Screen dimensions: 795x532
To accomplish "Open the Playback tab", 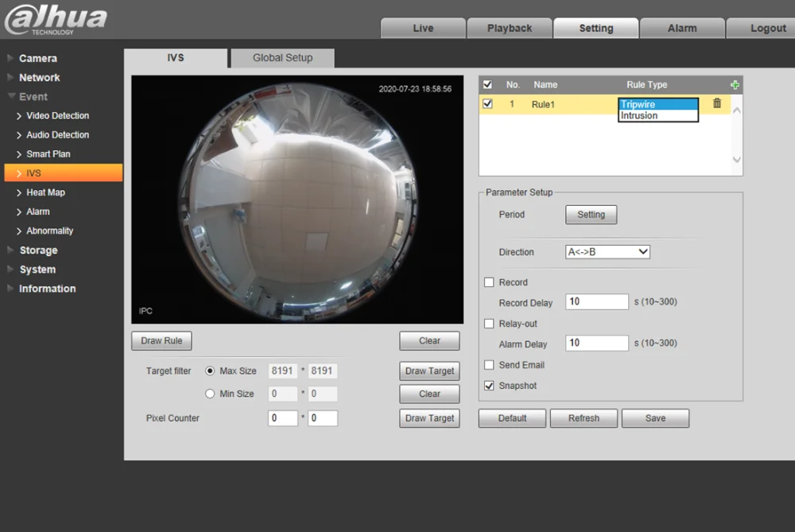I will pos(510,28).
